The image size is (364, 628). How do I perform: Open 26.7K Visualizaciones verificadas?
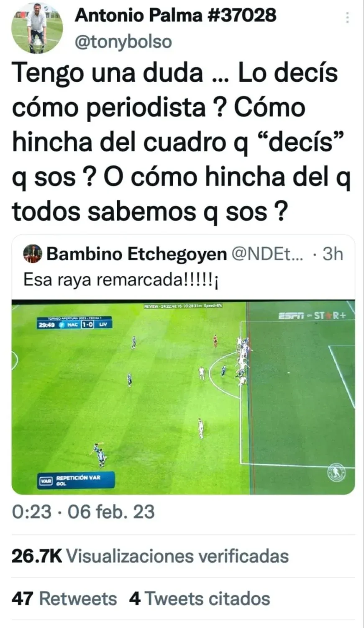point(150,556)
